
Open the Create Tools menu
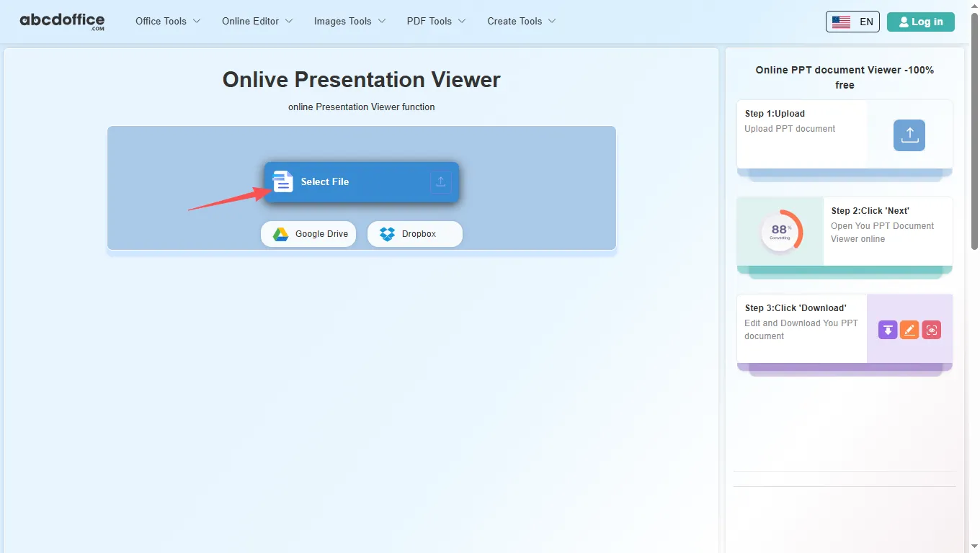coord(522,22)
